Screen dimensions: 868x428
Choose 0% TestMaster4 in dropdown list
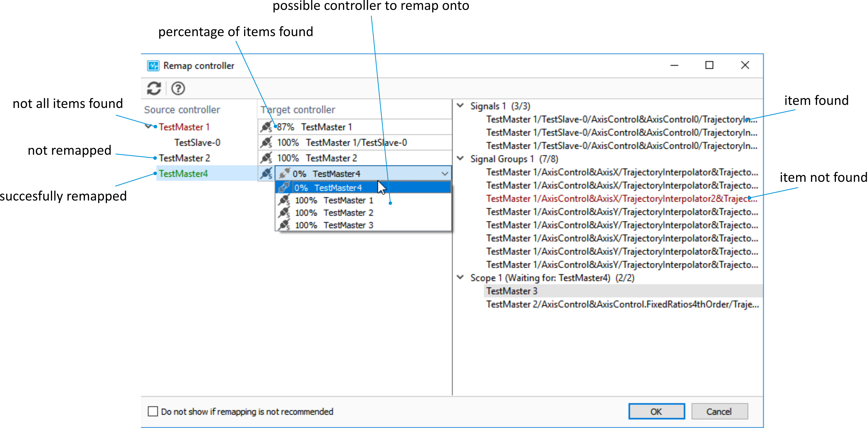(363, 187)
